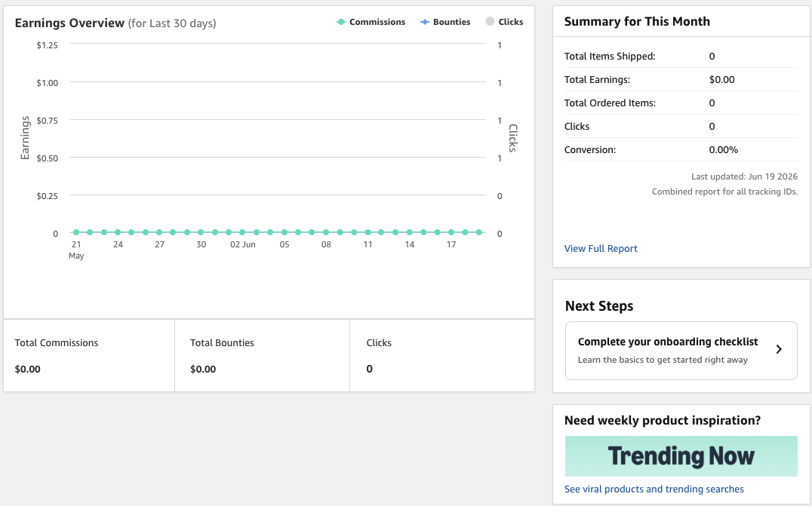Click the data point above date 30
This screenshot has width=812, height=506.
click(x=201, y=232)
